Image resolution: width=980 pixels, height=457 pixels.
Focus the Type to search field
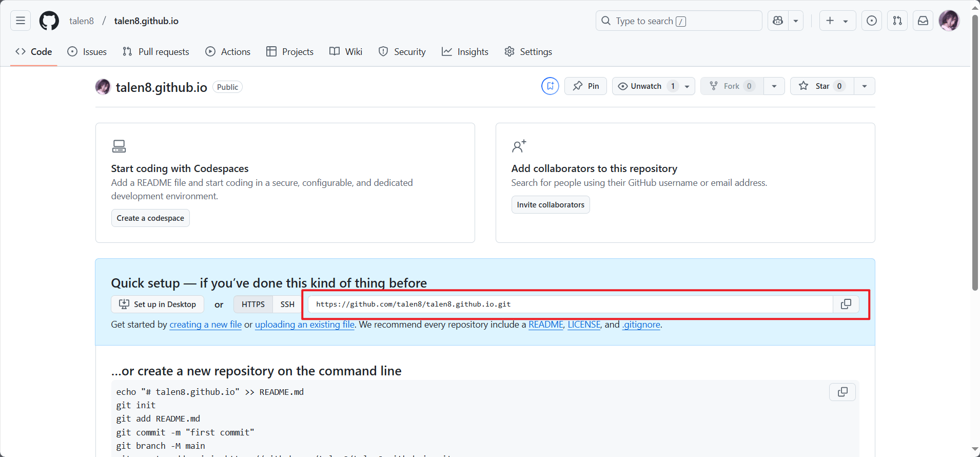[x=678, y=21]
